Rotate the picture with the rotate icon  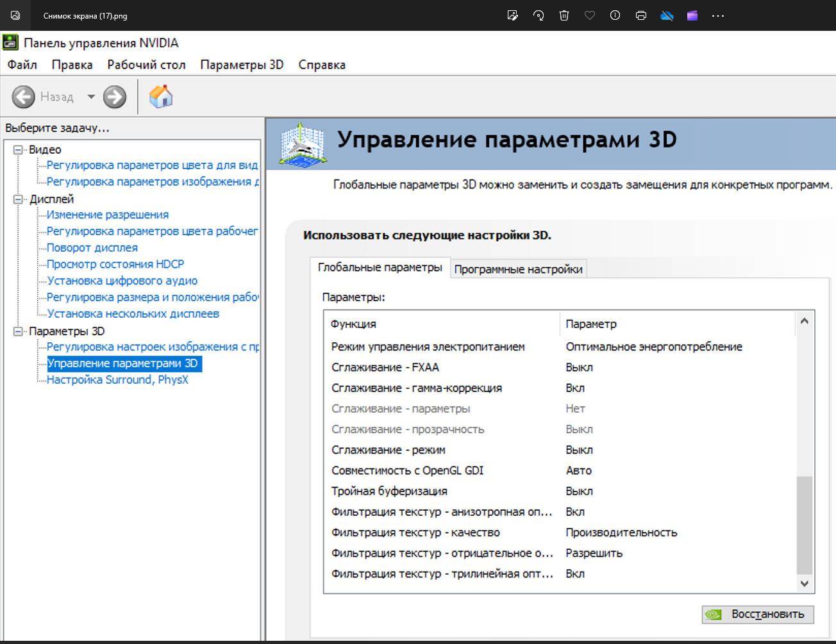[539, 15]
